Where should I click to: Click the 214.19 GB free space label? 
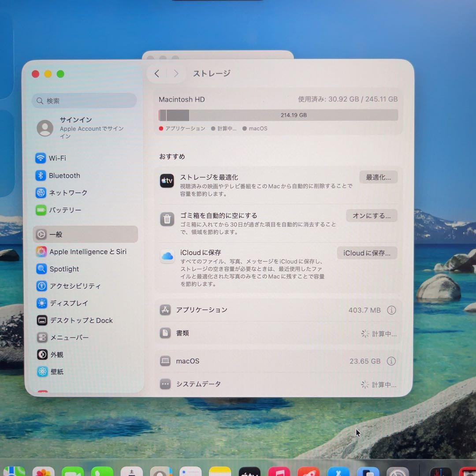click(x=294, y=115)
